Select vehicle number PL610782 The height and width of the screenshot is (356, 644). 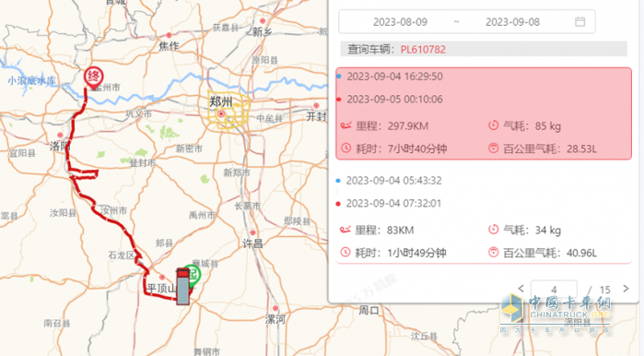423,50
